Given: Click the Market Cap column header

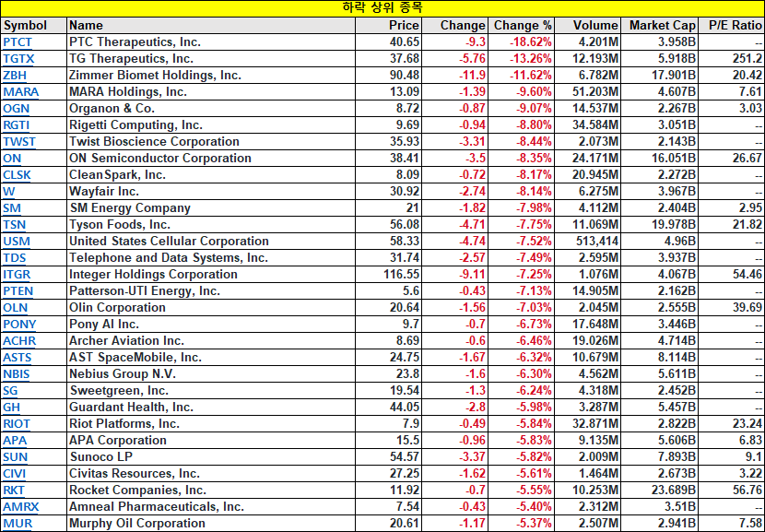Looking at the screenshot, I should 660,26.
